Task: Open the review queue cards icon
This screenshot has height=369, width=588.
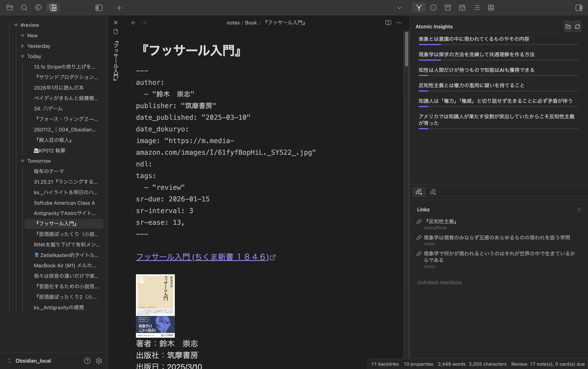Action: [53, 8]
